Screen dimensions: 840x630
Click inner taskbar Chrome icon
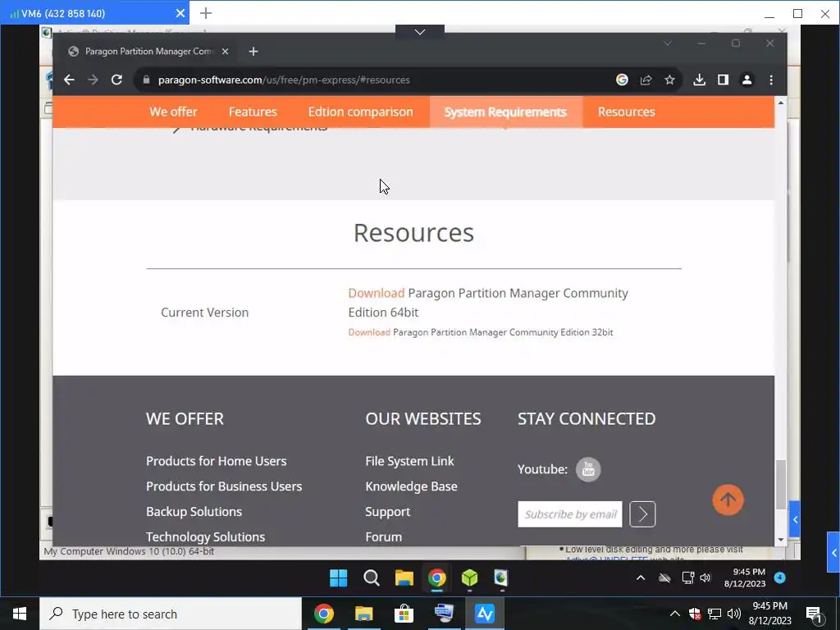pyautogui.click(x=437, y=578)
